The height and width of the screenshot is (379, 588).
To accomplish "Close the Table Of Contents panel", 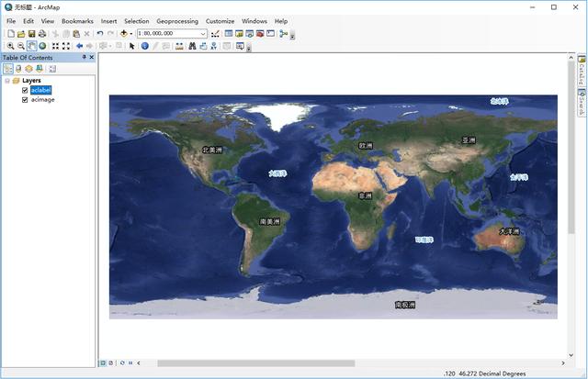I will [x=92, y=57].
